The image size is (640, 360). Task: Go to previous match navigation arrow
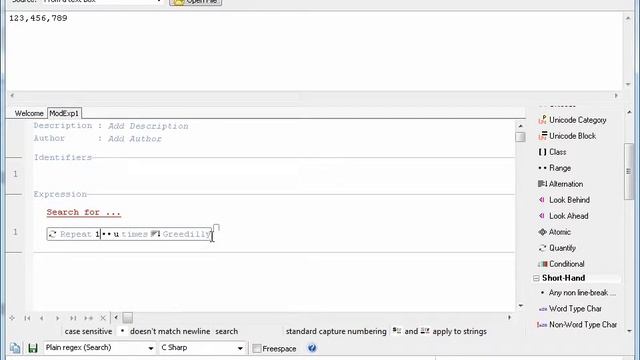(42, 318)
